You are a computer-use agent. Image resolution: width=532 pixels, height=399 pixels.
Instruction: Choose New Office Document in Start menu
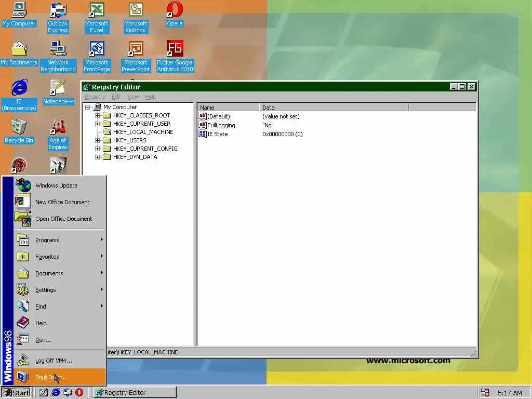(60, 202)
